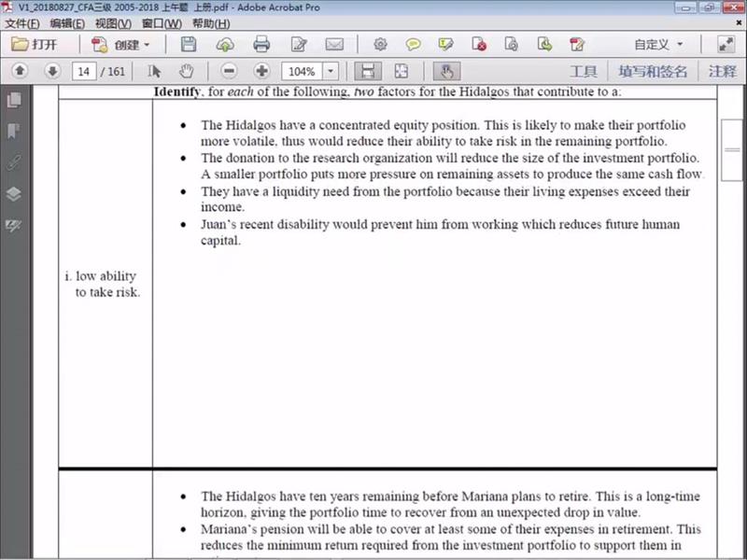Click the vertical scrollbar thumb

(732, 150)
